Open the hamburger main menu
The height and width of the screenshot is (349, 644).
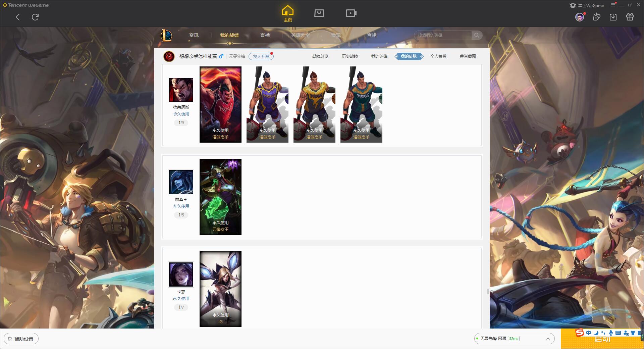[x=613, y=5]
